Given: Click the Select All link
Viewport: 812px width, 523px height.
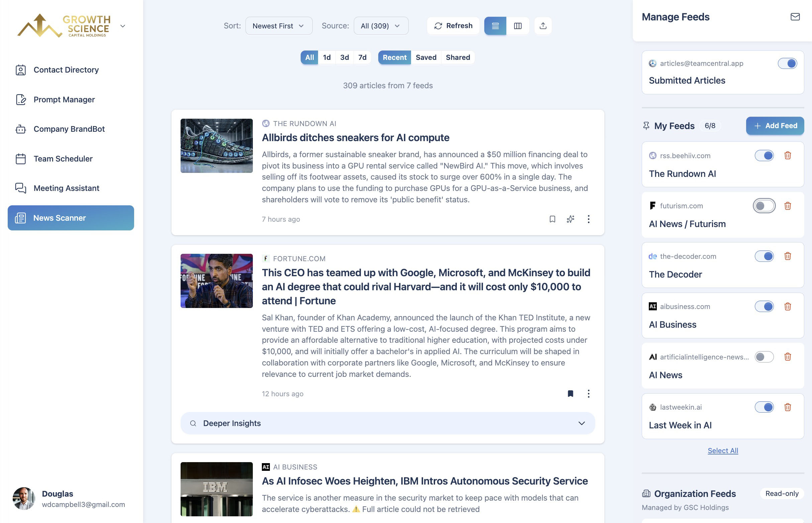Looking at the screenshot, I should pos(723,451).
